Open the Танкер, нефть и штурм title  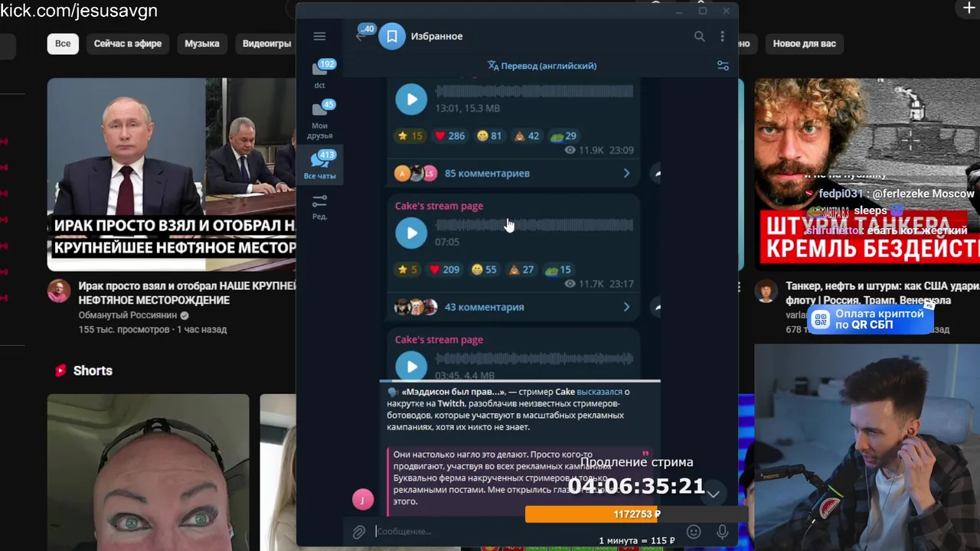tap(882, 293)
